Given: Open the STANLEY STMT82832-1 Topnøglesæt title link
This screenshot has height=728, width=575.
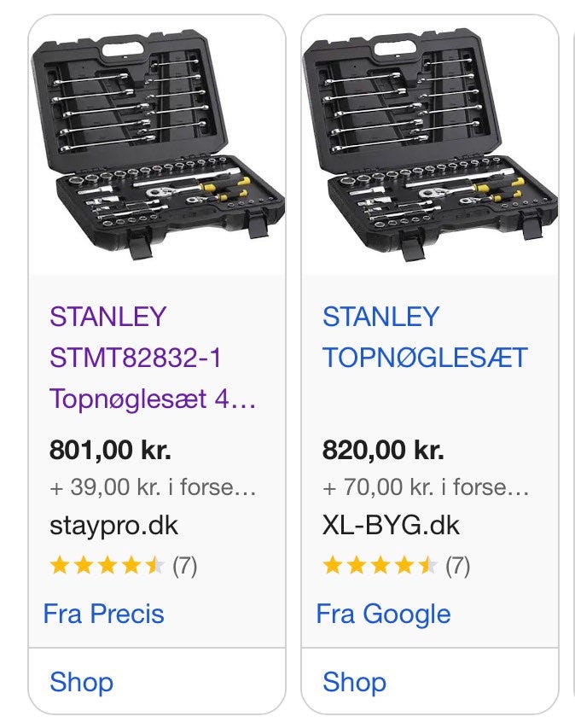Looking at the screenshot, I should [x=152, y=358].
